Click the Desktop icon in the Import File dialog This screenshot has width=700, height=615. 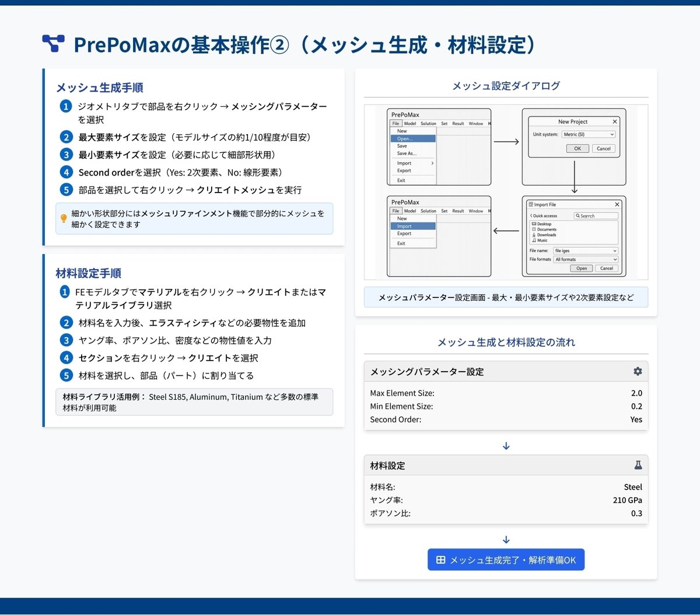[x=534, y=223]
